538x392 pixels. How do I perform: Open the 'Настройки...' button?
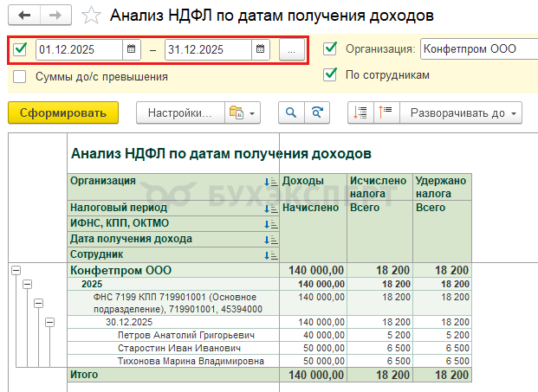pos(179,112)
